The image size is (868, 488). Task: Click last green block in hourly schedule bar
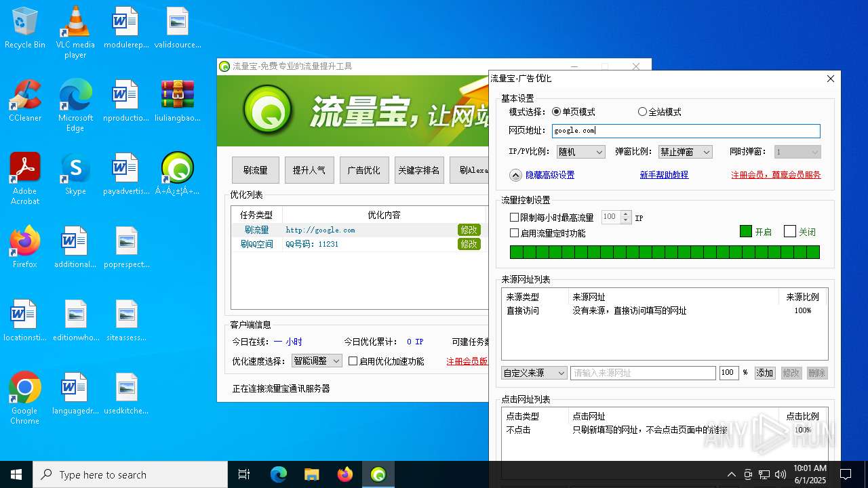pos(813,252)
